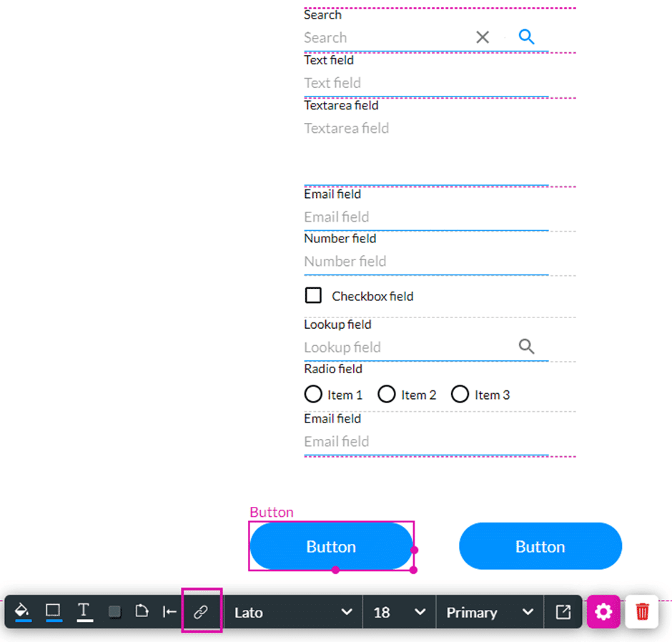
Task: Select the Item 3 radio button
Action: (460, 394)
